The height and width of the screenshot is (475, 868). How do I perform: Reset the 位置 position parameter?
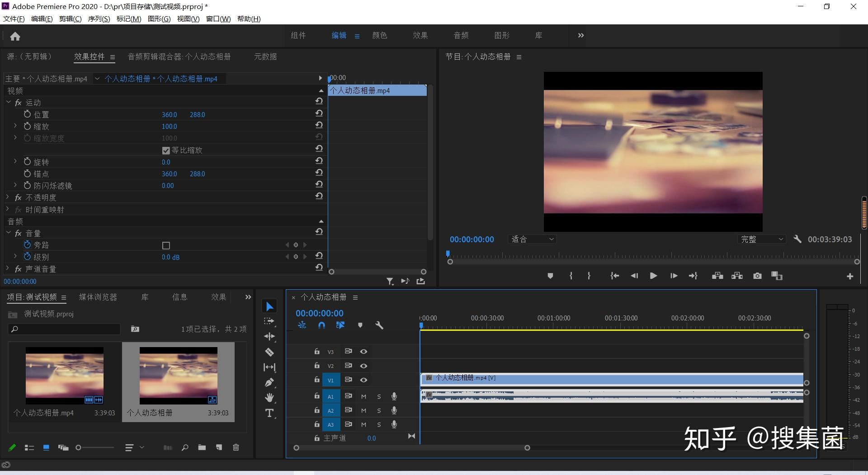pyautogui.click(x=319, y=113)
